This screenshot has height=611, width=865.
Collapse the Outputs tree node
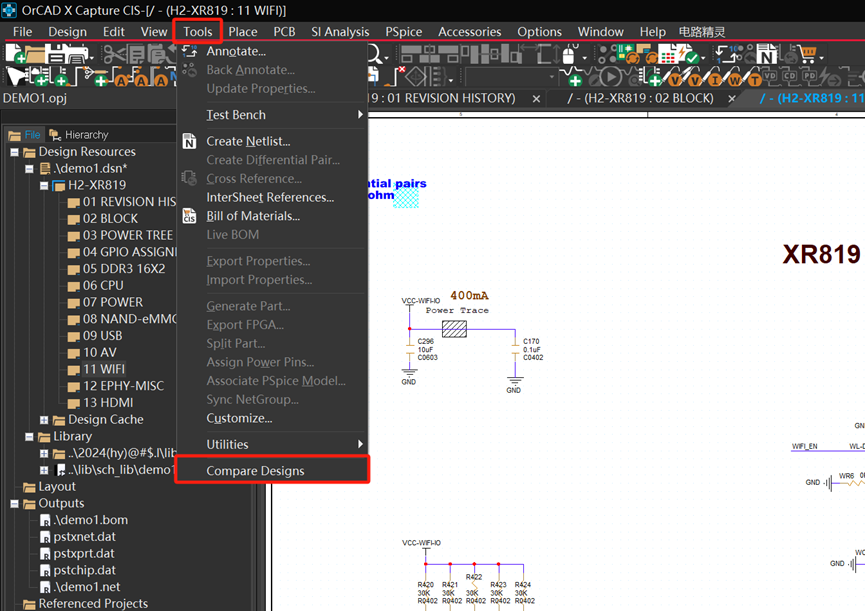tap(15, 503)
